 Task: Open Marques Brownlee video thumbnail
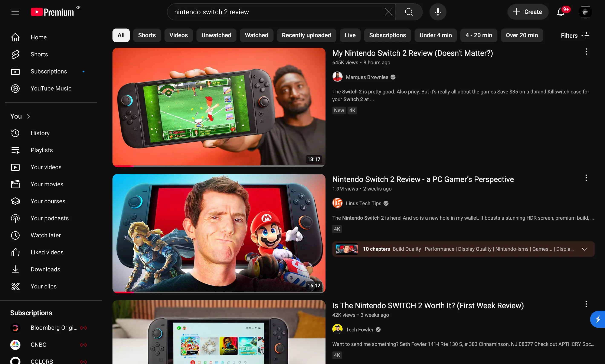pyautogui.click(x=219, y=107)
